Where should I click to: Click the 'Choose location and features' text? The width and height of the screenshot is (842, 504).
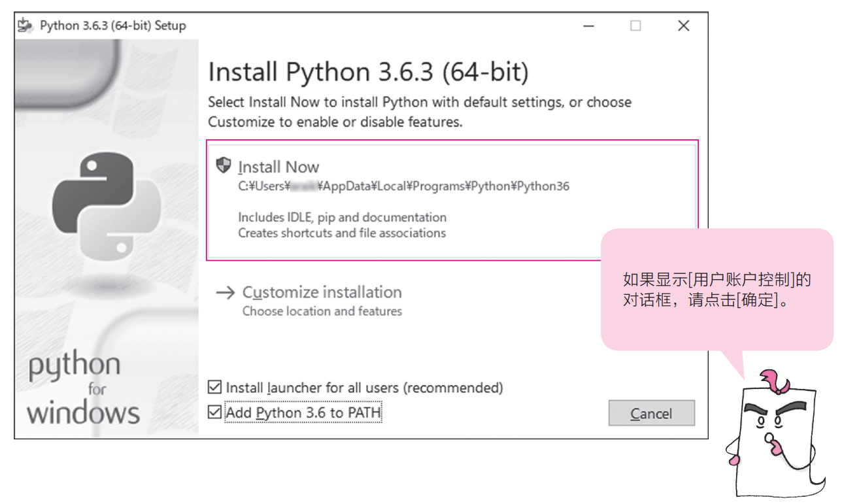pos(322,311)
